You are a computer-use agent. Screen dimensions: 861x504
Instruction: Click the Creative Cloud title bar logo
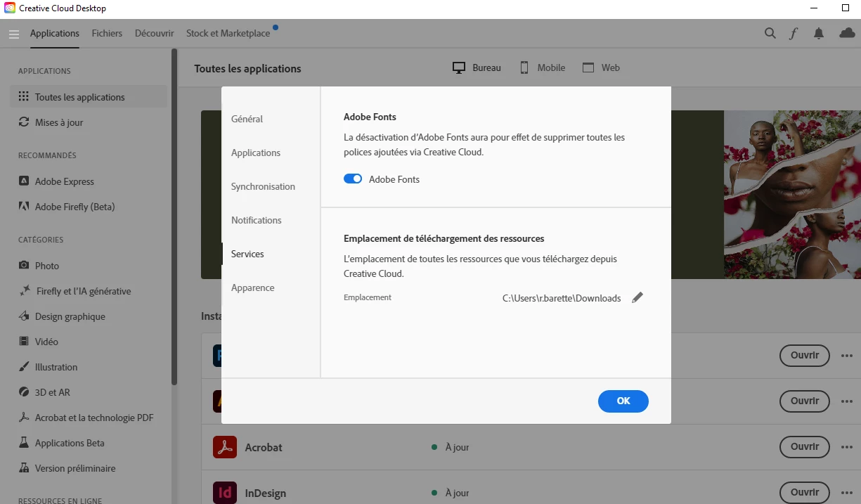point(9,8)
